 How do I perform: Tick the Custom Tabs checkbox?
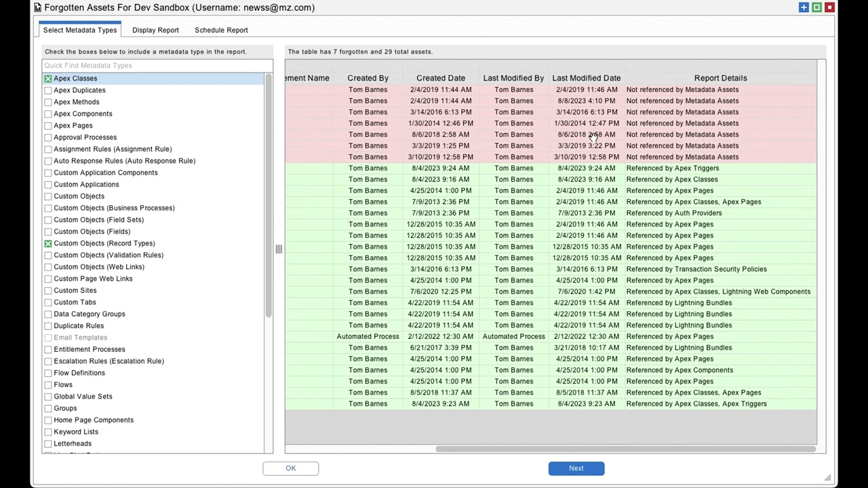(x=48, y=302)
